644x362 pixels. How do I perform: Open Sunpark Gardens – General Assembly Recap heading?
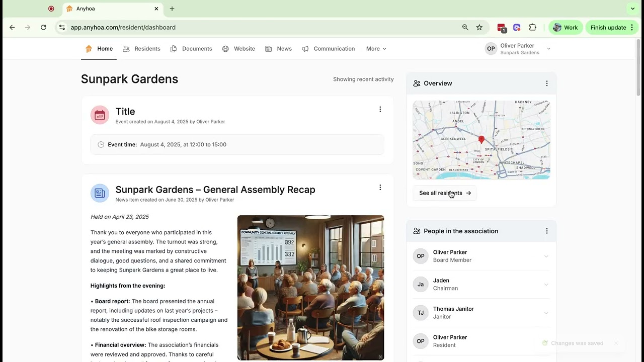pyautogui.click(x=215, y=190)
